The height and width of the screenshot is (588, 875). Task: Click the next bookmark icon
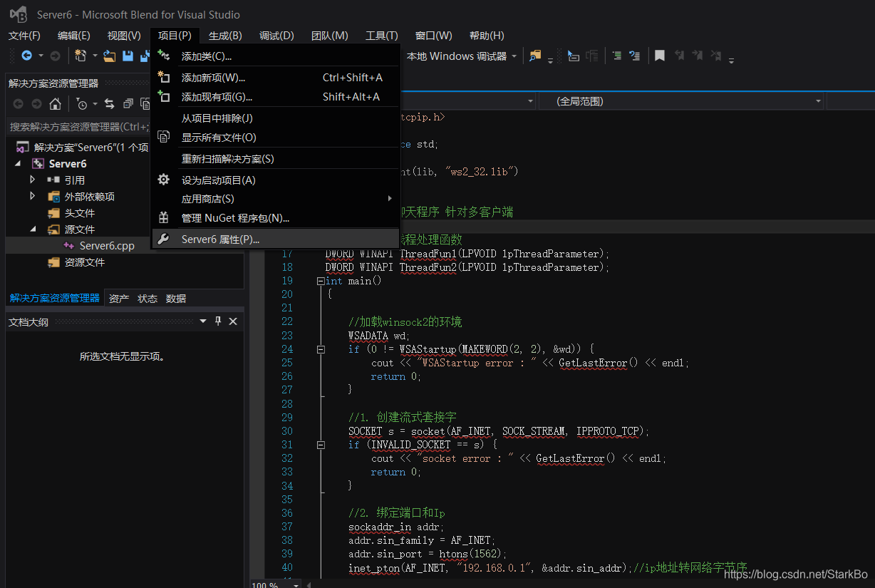(698, 56)
